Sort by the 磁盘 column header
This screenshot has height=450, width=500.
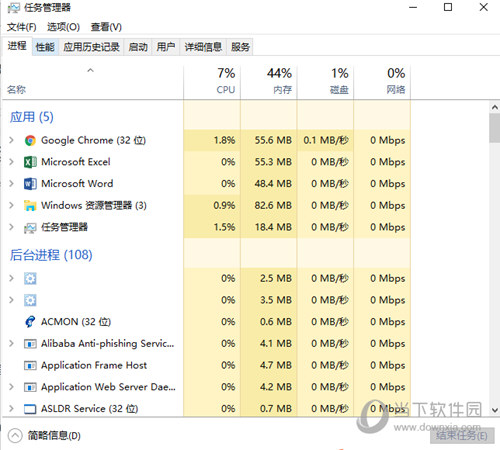(x=325, y=82)
